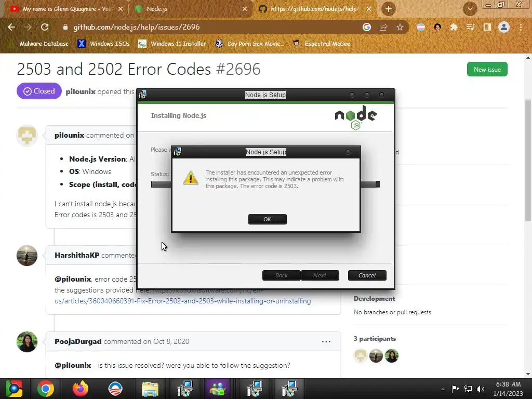Screen dimensions: 532x399
Task: Click the clock showing 6:38 AM
Action: 508,389
